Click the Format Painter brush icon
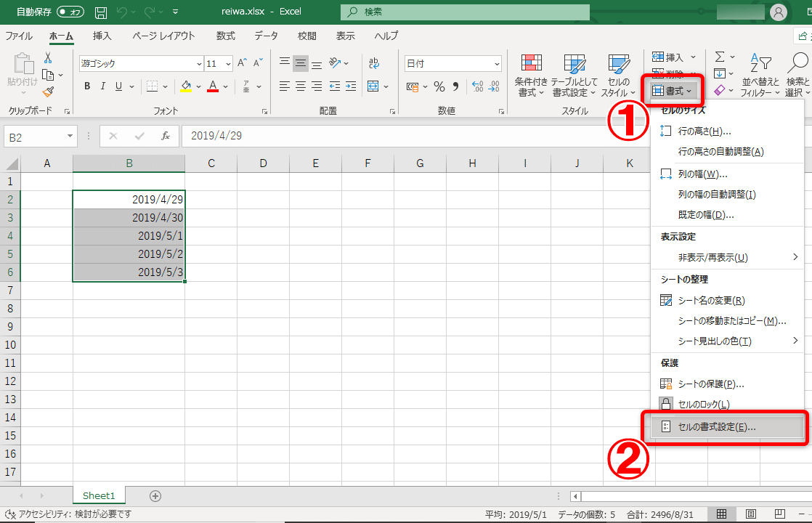Viewport: 812px width, 523px height. pyautogui.click(x=48, y=92)
